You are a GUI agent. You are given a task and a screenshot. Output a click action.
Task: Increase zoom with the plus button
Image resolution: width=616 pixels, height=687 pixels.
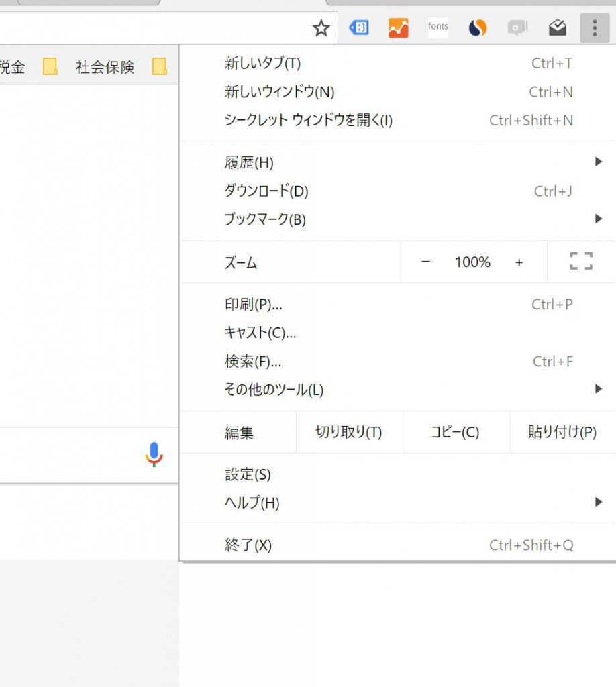point(519,262)
